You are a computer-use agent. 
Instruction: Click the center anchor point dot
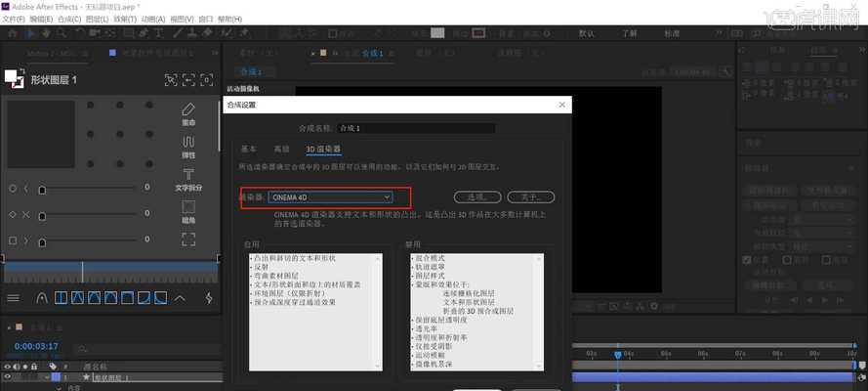coord(119,134)
